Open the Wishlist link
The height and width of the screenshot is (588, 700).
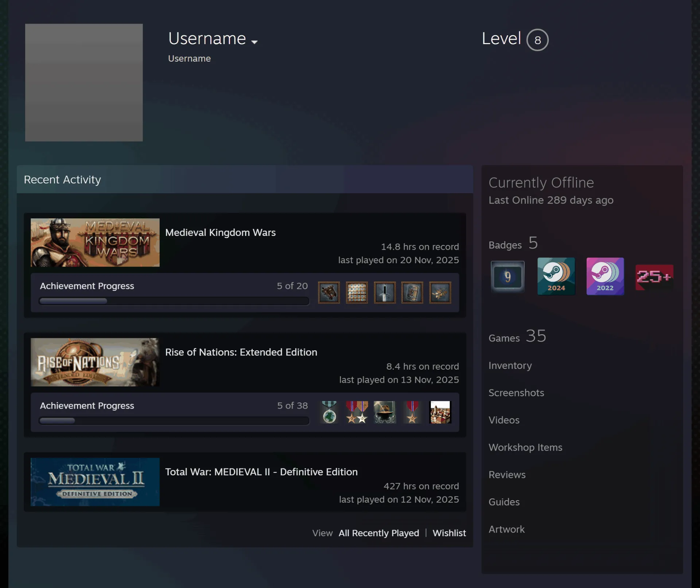point(449,533)
